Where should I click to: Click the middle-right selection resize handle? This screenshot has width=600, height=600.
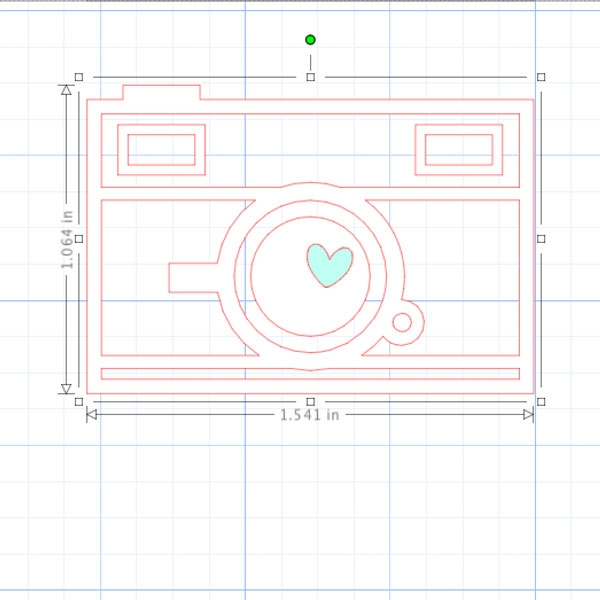pos(541,239)
